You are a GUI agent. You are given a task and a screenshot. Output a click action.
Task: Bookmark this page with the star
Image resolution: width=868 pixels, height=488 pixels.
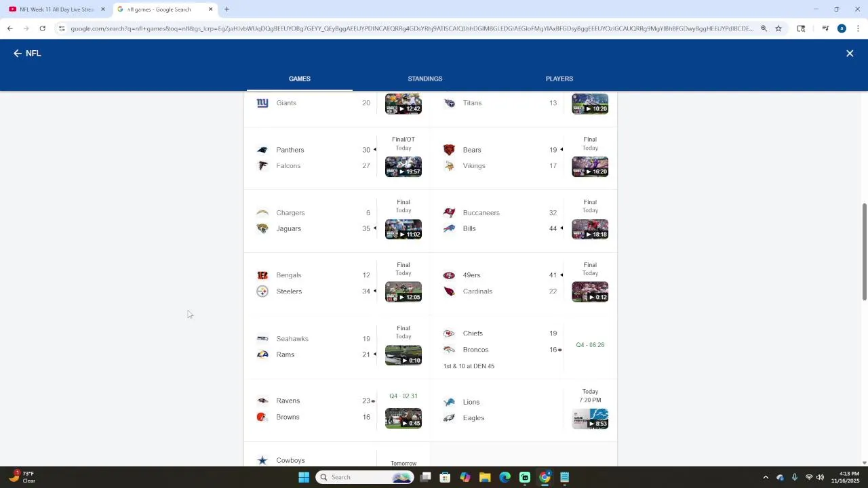tap(778, 28)
